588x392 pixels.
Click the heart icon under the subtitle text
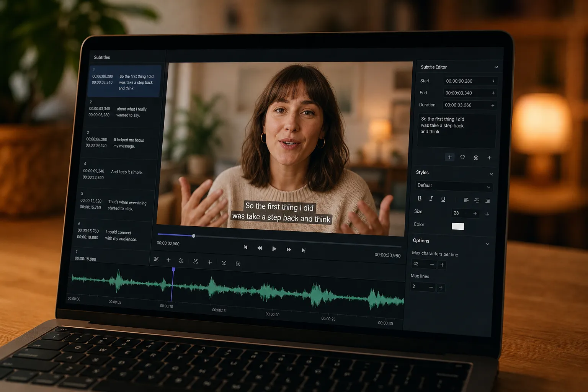pyautogui.click(x=462, y=157)
